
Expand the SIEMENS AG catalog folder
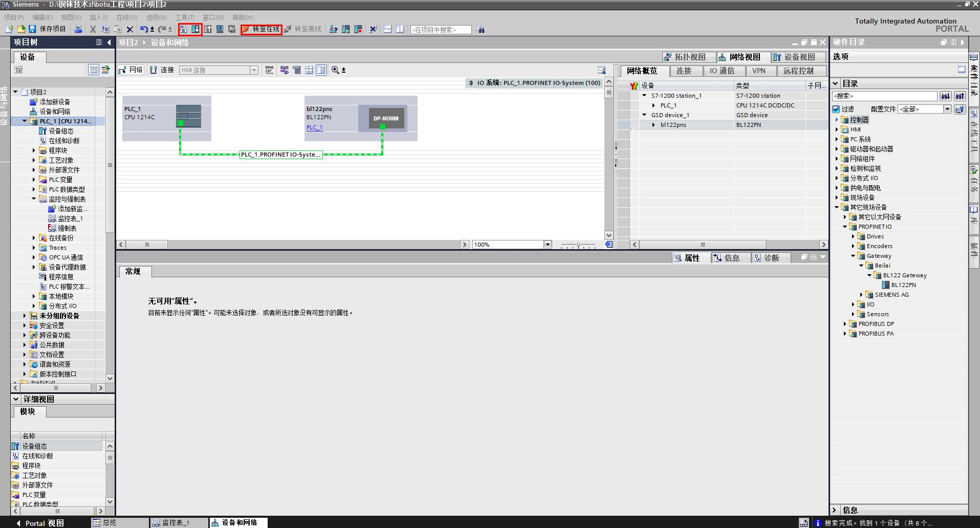[x=861, y=295]
